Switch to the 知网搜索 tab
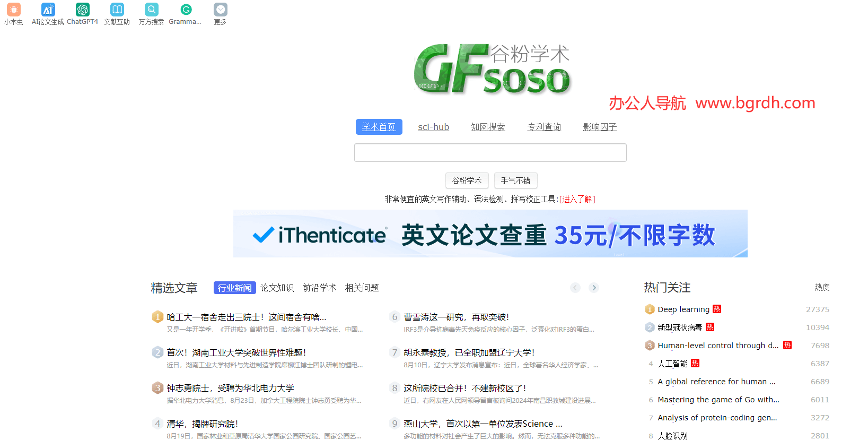 pos(488,127)
